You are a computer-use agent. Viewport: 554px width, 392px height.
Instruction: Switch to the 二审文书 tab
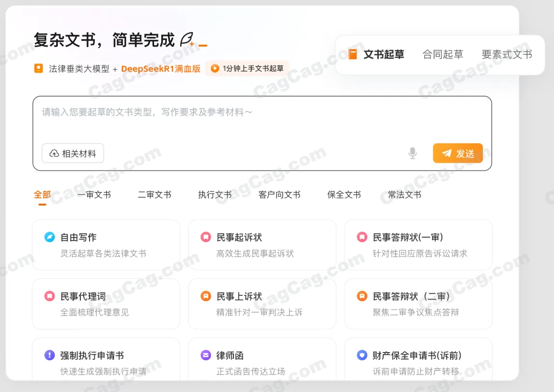pyautogui.click(x=155, y=195)
